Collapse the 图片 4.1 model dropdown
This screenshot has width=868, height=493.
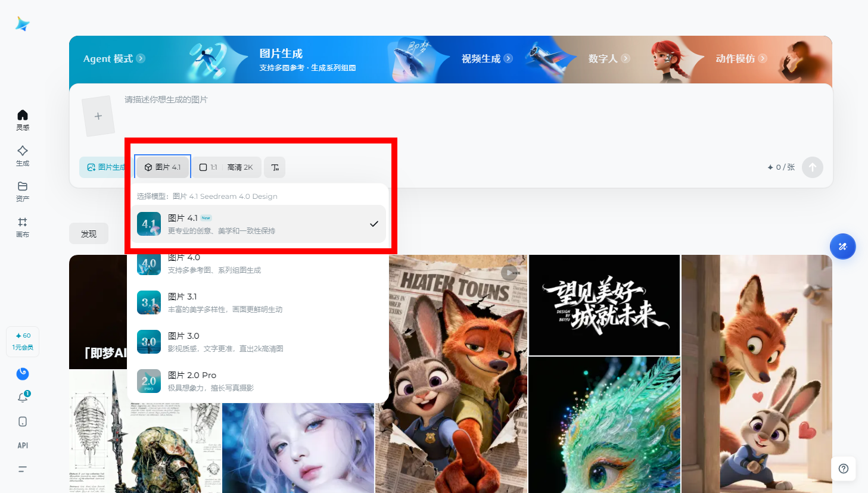(163, 167)
